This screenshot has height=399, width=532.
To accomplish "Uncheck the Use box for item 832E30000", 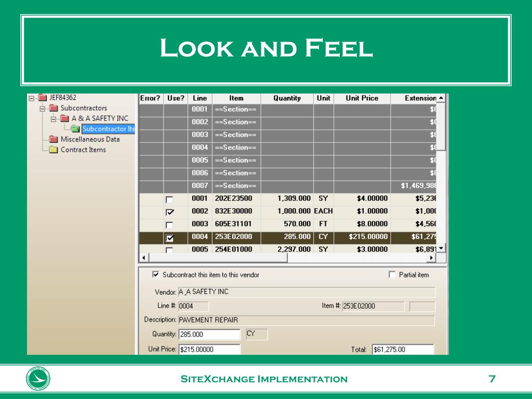I will [x=169, y=212].
